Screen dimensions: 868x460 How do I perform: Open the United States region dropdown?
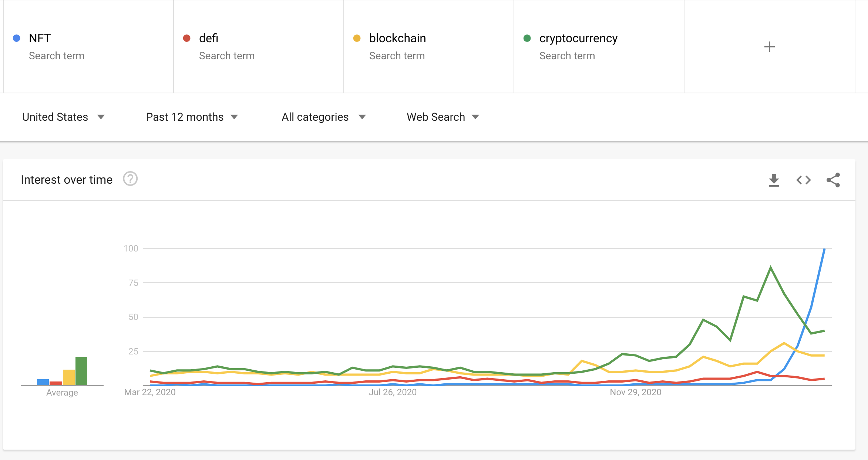63,117
